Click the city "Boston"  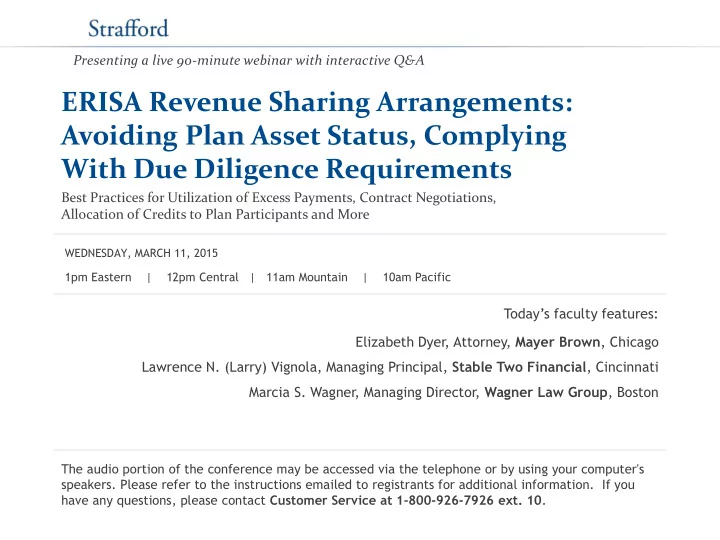point(638,393)
